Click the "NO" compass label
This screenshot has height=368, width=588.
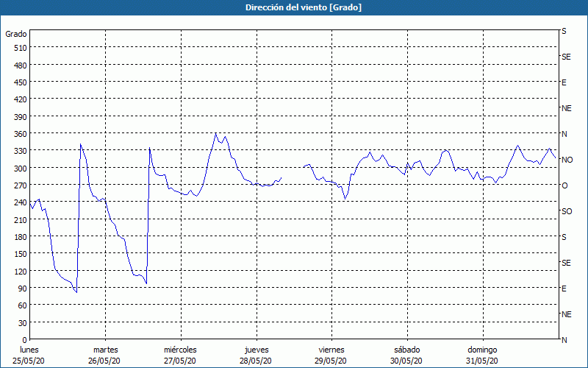point(567,160)
